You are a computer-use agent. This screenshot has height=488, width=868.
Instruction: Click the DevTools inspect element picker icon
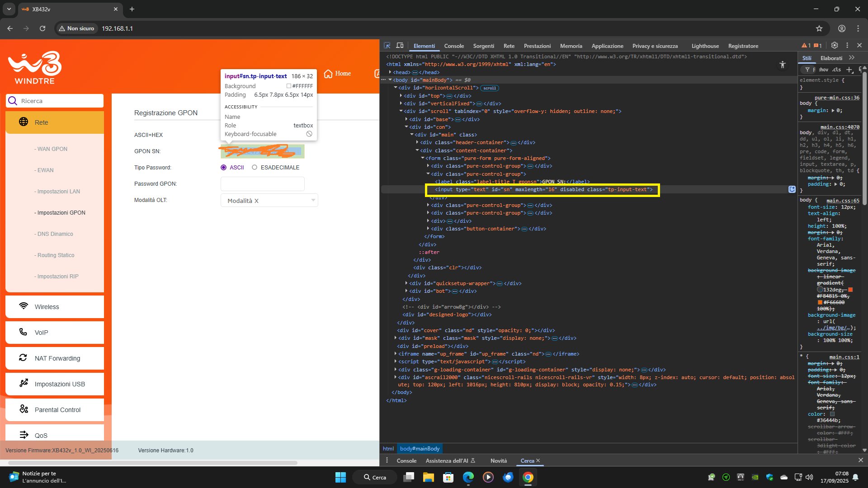pos(387,46)
